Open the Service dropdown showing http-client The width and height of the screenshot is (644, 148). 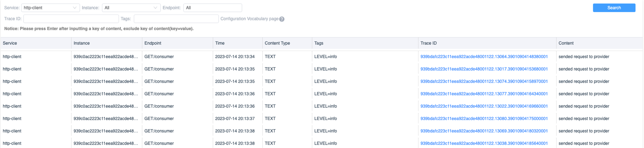pyautogui.click(x=50, y=8)
